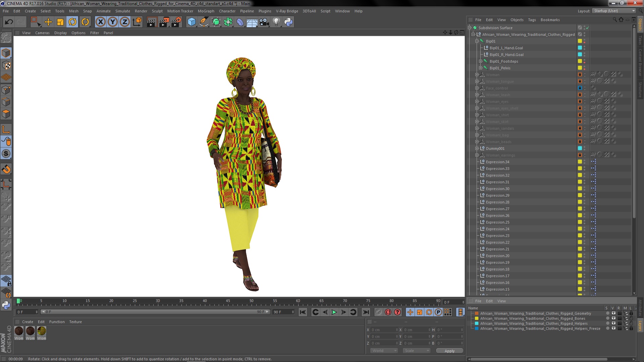Viewport: 644px width, 362px height.
Task: Open the Floor environment icon
Action: (252, 22)
